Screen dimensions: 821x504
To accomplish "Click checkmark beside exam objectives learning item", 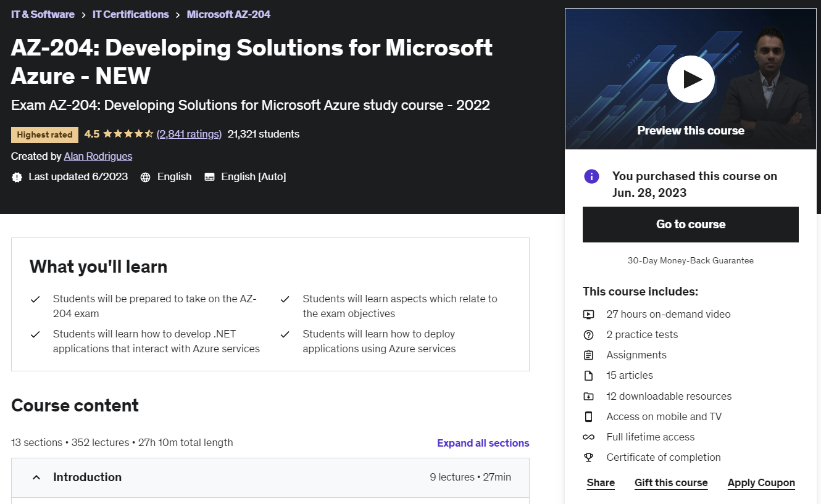I will 285,299.
